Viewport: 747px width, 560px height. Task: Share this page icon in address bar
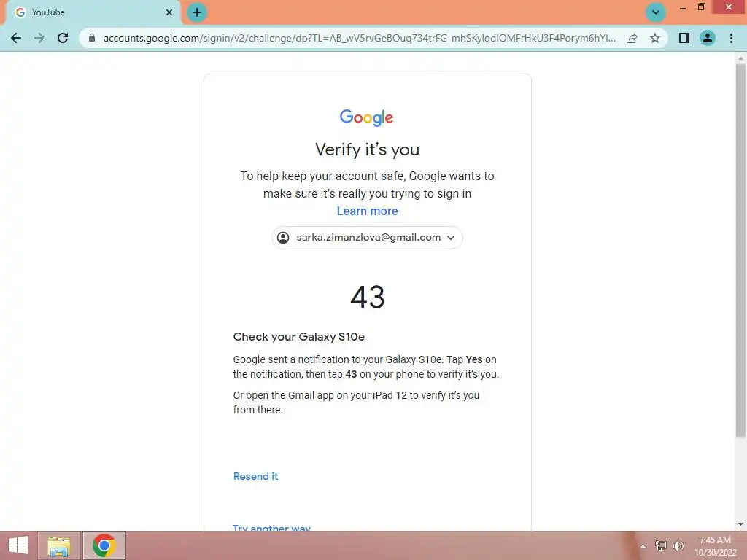pos(632,38)
